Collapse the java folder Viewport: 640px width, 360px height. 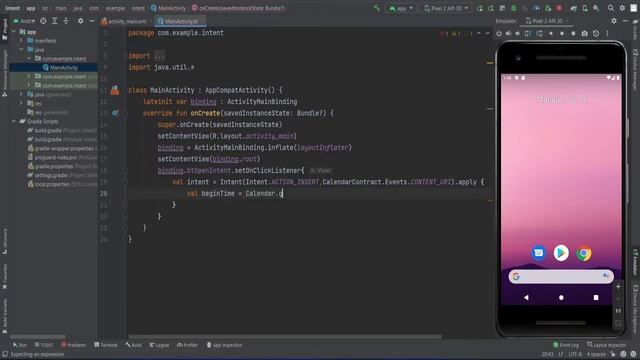[22, 50]
